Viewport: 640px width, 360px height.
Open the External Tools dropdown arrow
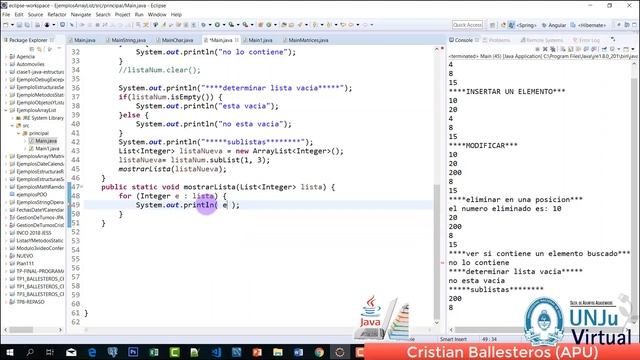(x=252, y=25)
